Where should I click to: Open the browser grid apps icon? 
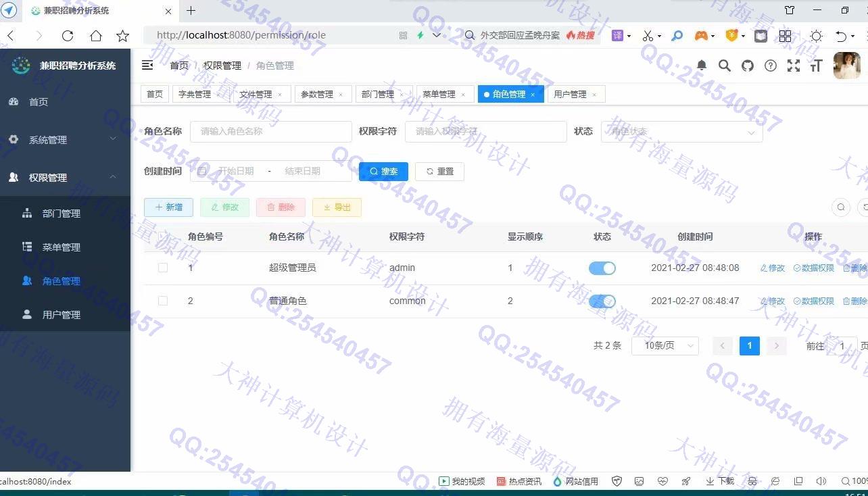pos(785,36)
